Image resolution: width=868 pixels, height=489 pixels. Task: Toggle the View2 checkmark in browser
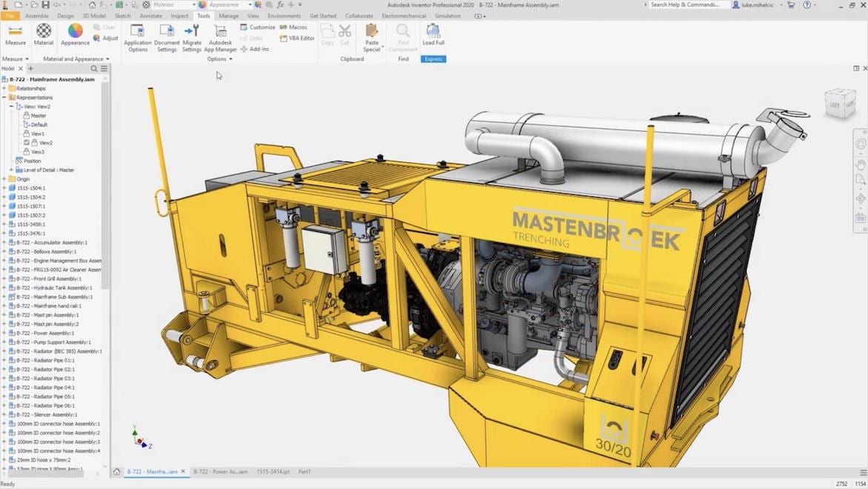tap(27, 143)
